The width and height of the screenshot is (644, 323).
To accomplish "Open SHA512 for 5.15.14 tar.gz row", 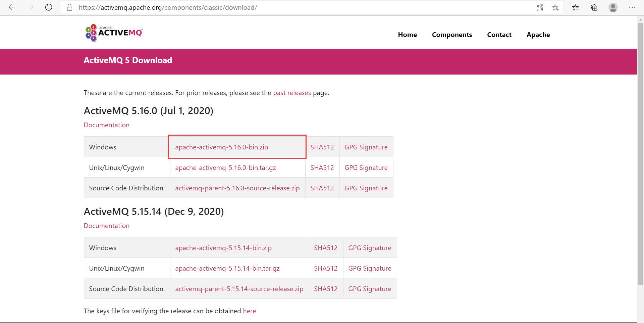I will pyautogui.click(x=326, y=268).
